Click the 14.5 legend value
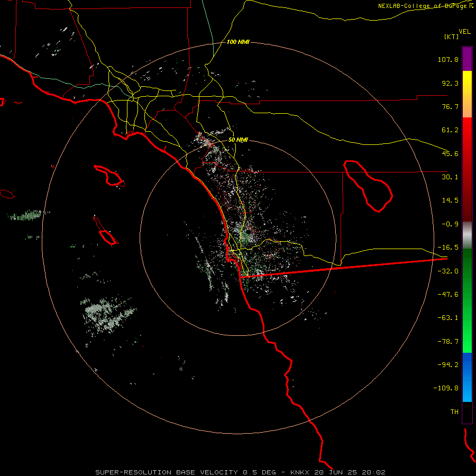 [450, 200]
